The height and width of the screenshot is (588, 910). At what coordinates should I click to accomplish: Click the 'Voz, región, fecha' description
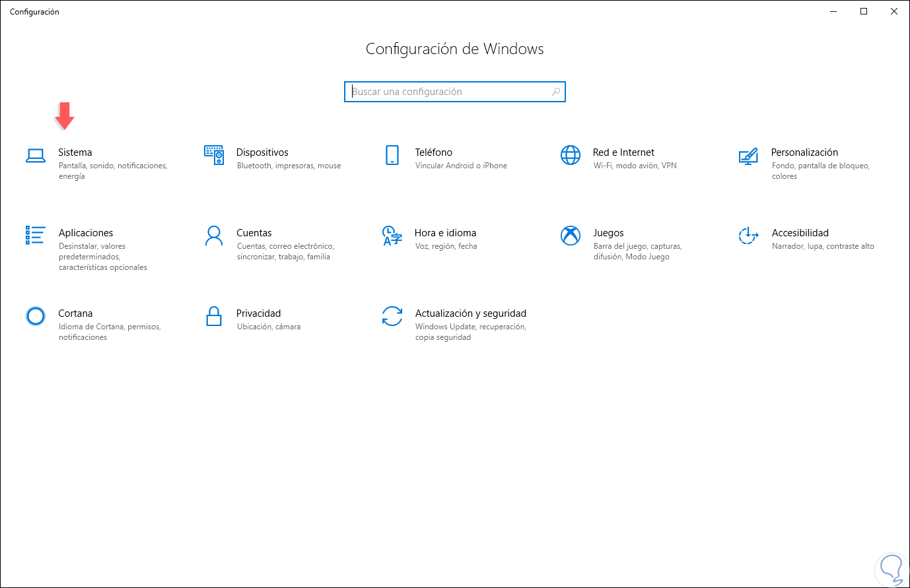(446, 246)
